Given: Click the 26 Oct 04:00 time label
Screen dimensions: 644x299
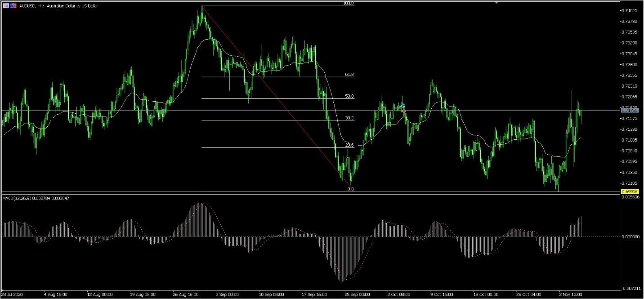Looking at the screenshot, I should point(530,295).
